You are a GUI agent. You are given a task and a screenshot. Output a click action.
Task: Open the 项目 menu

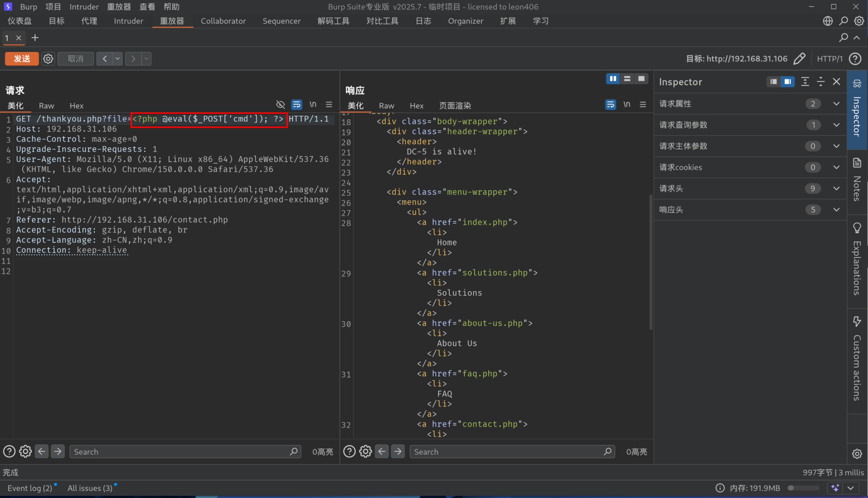coord(53,7)
